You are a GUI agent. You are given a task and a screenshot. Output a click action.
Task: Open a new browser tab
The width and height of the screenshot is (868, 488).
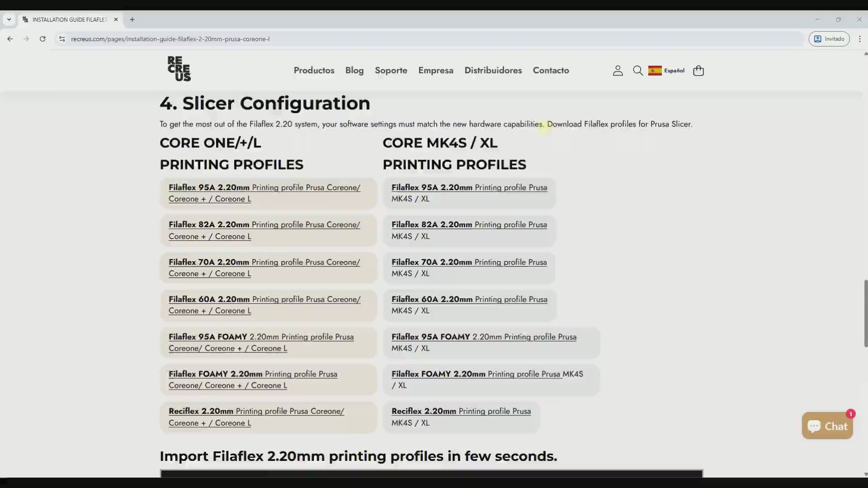click(x=132, y=19)
